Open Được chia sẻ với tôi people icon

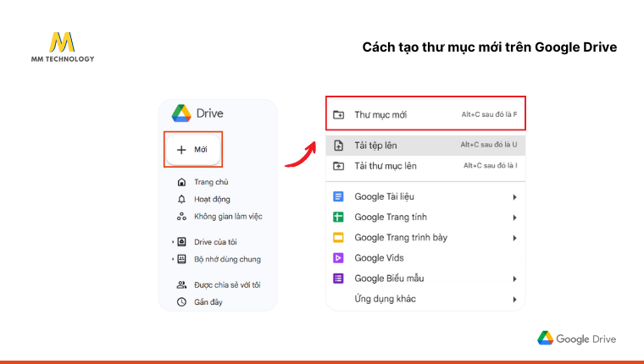point(181,284)
